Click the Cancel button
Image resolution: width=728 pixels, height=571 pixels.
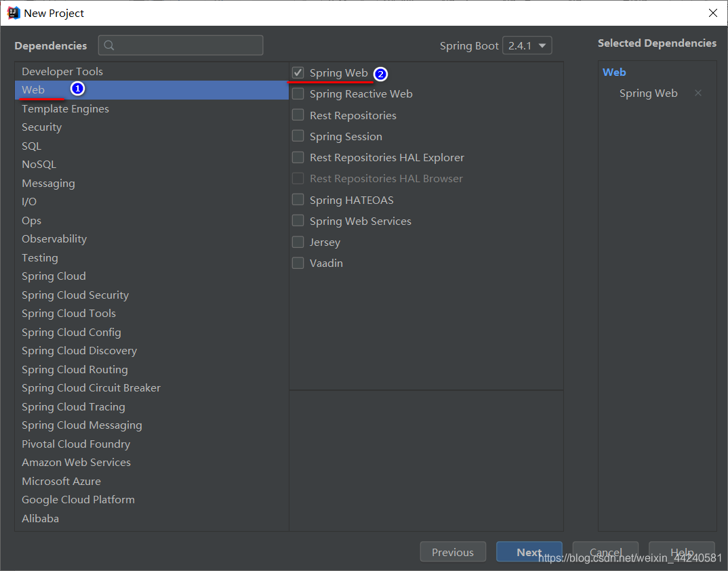pyautogui.click(x=605, y=552)
